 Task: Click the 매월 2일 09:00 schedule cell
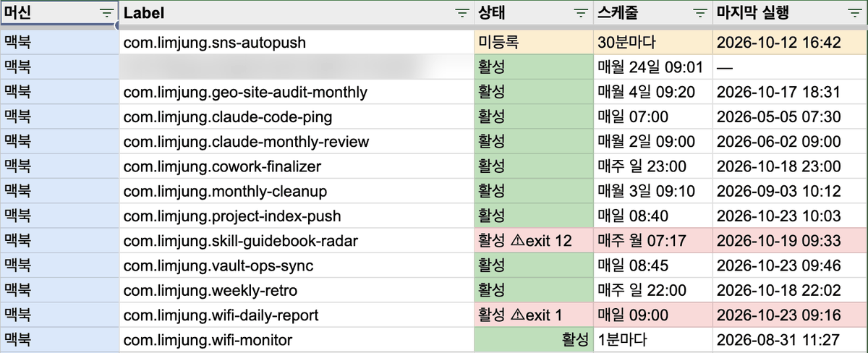[x=652, y=142]
